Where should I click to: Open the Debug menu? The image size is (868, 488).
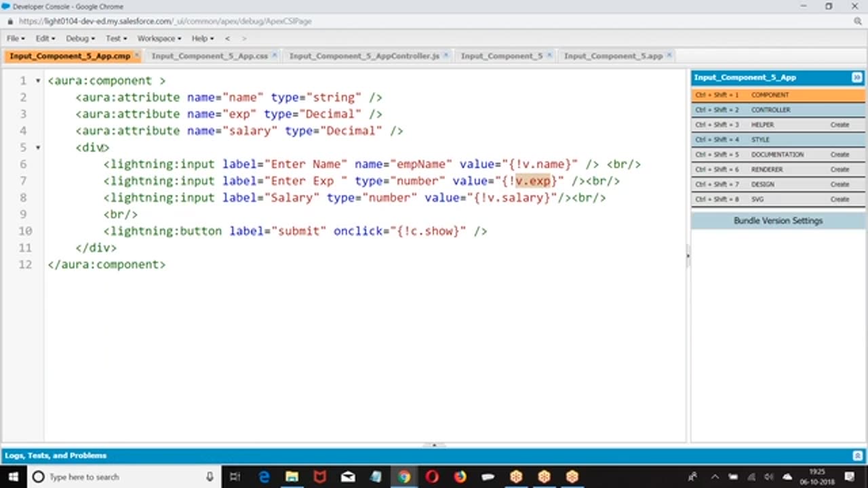tap(80, 39)
